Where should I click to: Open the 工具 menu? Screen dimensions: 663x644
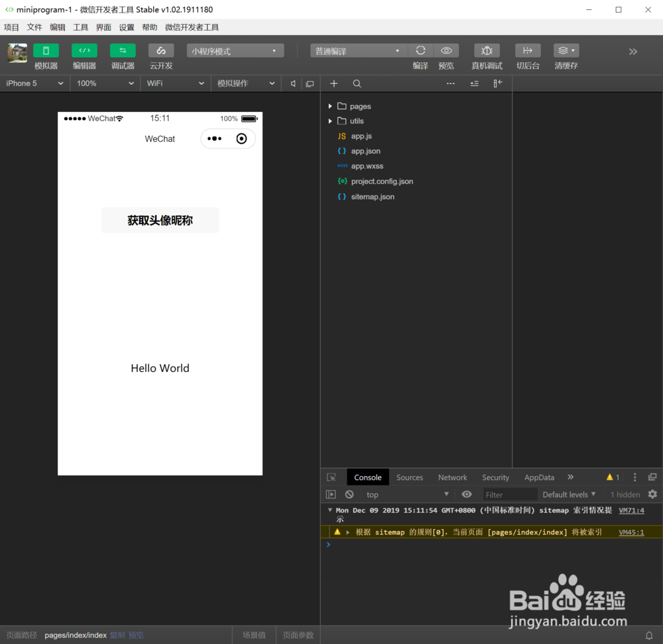[x=80, y=27]
